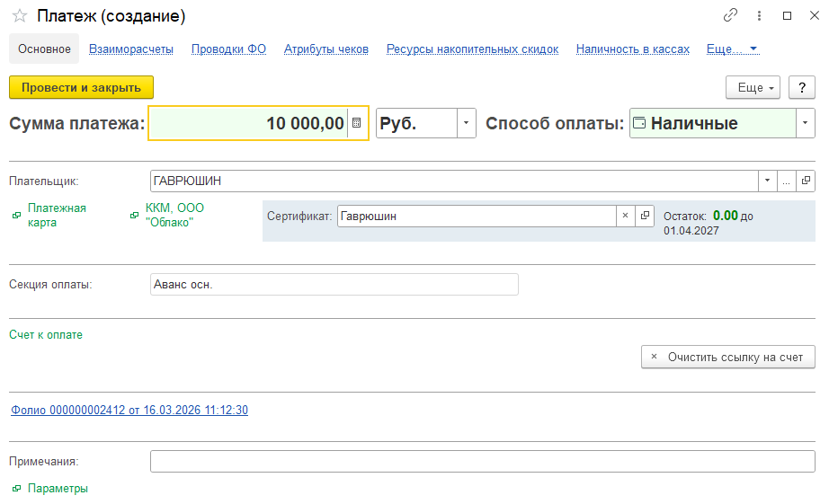829x504 pixels.
Task: Open the currency Руб. dropdown
Action: [x=466, y=123]
